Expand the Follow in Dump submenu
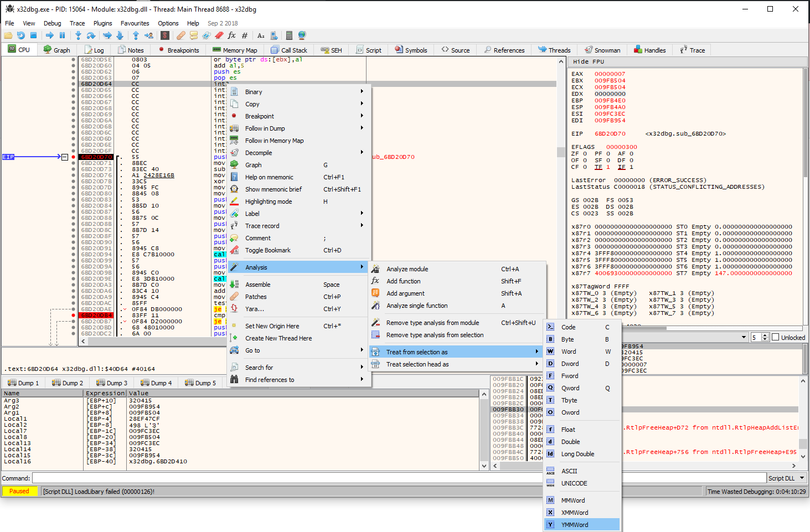Image resolution: width=810 pixels, height=532 pixels. (x=299, y=128)
